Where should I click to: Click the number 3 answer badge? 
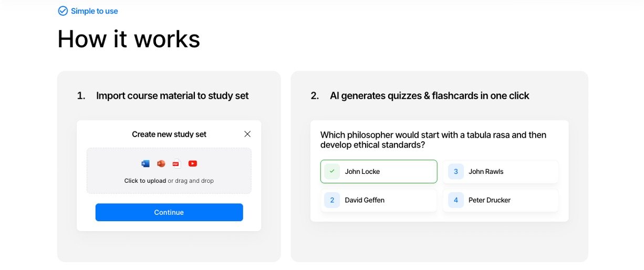456,171
